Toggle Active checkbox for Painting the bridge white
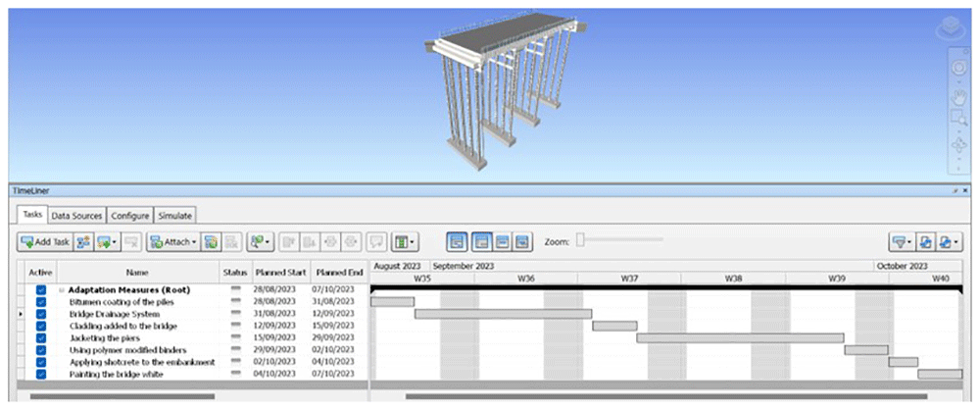Viewport: 980px width, 410px height. click(41, 375)
